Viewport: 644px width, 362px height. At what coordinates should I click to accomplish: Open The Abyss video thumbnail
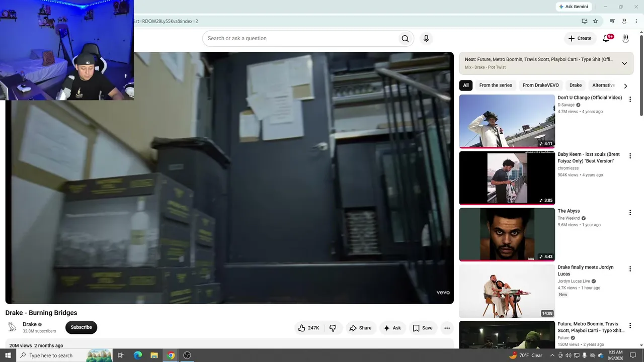tap(507, 234)
